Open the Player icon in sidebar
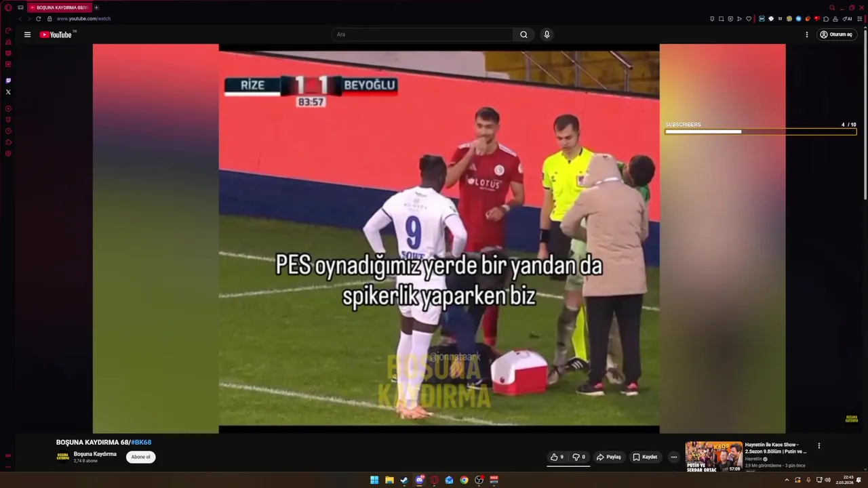Screen dimensions: 868x488 coord(8,108)
